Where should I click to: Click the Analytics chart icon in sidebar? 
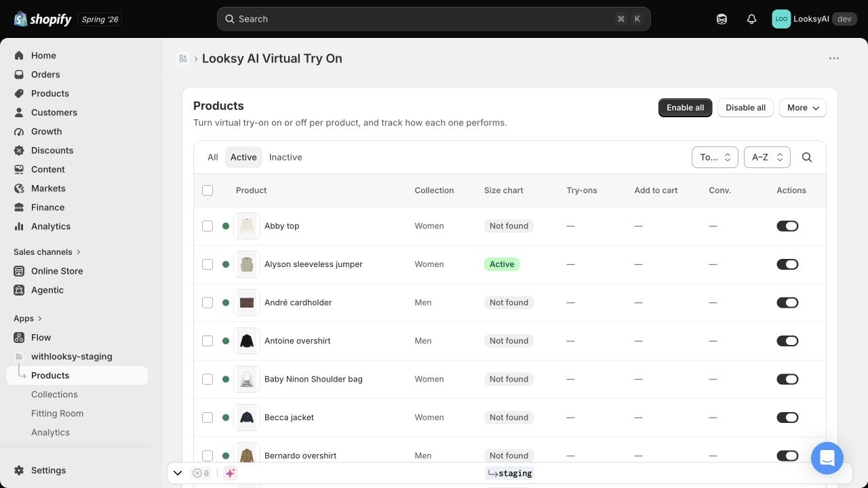point(19,226)
